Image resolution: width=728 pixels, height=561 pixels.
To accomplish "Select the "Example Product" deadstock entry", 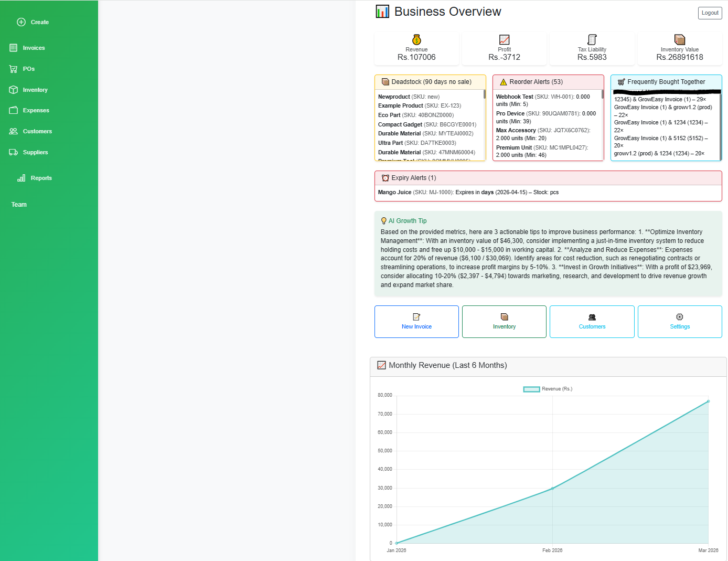I will pos(420,105).
